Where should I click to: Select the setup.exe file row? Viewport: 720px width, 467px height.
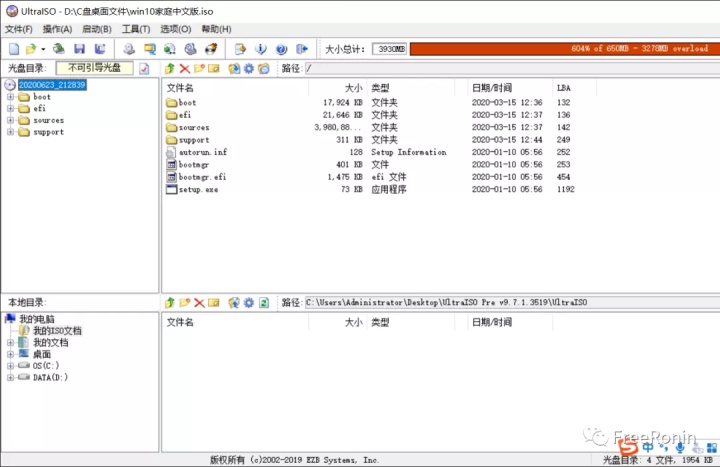tap(370, 189)
